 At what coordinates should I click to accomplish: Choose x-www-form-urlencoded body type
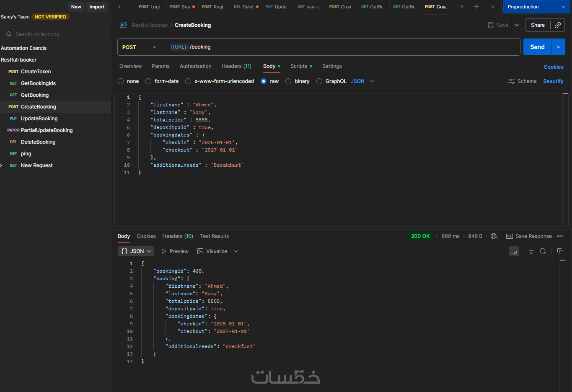click(188, 81)
